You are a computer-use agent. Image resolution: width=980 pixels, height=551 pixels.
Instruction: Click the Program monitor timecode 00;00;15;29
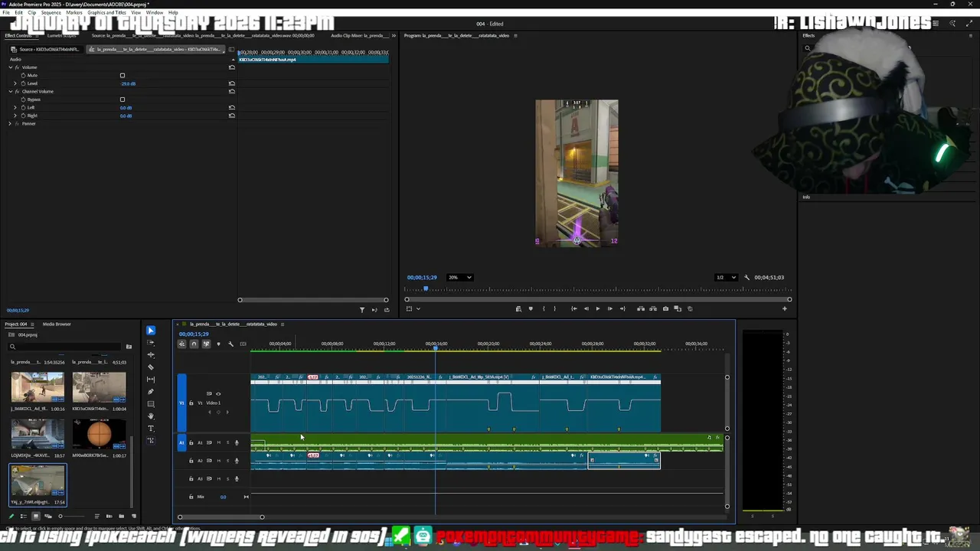[x=422, y=278]
